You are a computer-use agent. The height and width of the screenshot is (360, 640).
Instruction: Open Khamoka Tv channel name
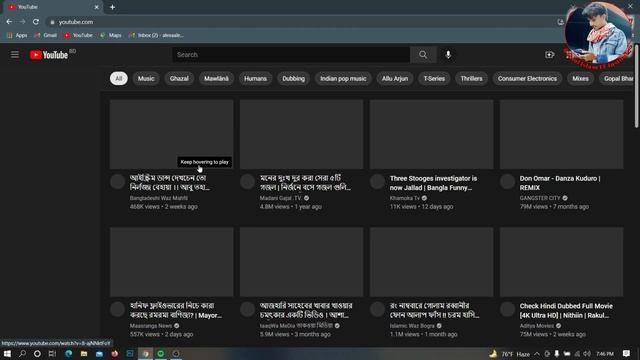click(404, 198)
